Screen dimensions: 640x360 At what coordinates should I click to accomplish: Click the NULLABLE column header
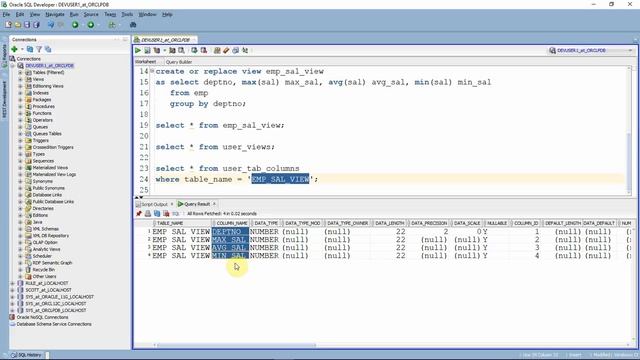[x=497, y=223]
